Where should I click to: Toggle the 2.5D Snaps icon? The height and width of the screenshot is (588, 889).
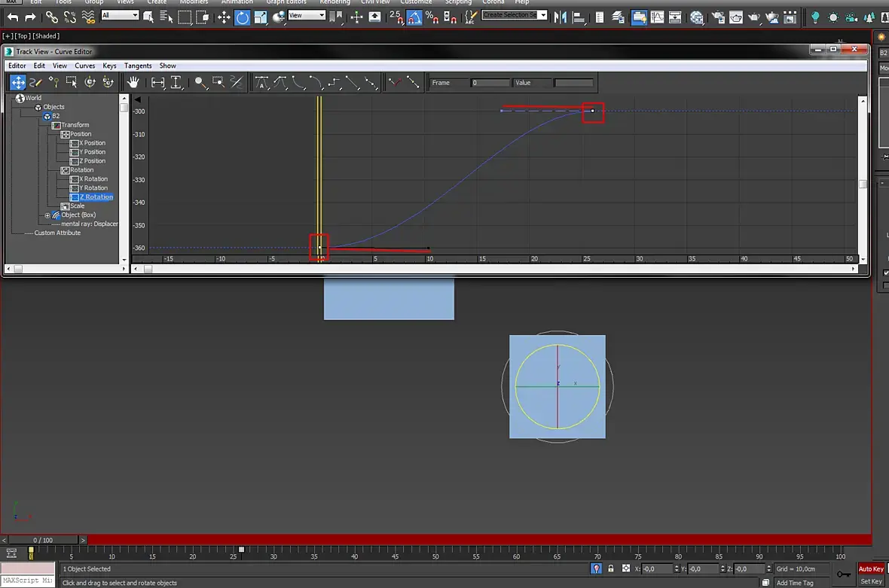click(x=396, y=17)
